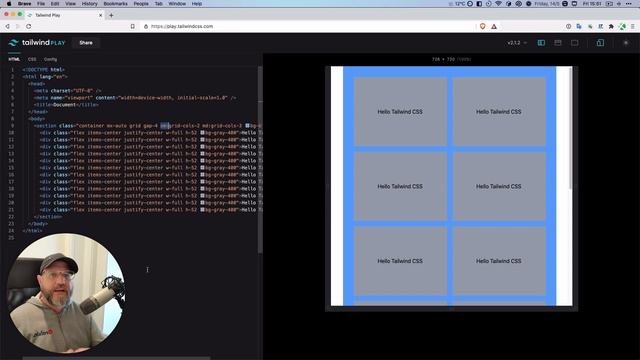Close the Tailwind Play browser tab
The width and height of the screenshot is (640, 360).
click(101, 15)
